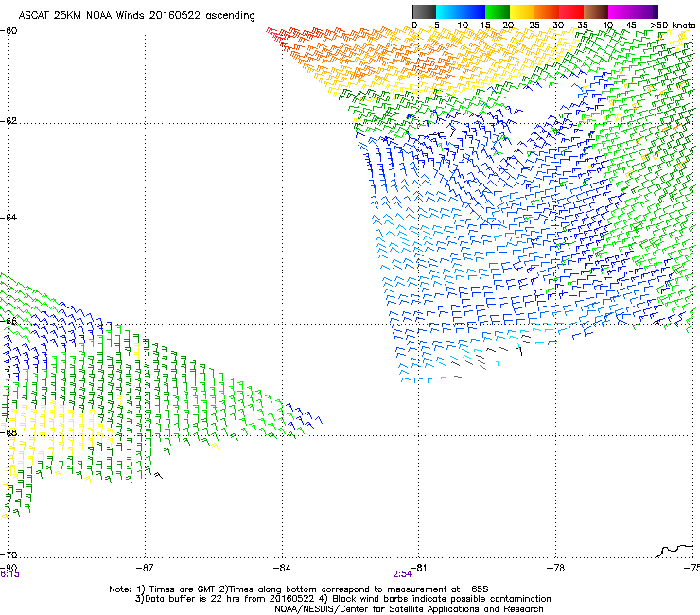Click the gray 0-5 knots legend segment
Screen dimensions: 700x615
[424, 11]
